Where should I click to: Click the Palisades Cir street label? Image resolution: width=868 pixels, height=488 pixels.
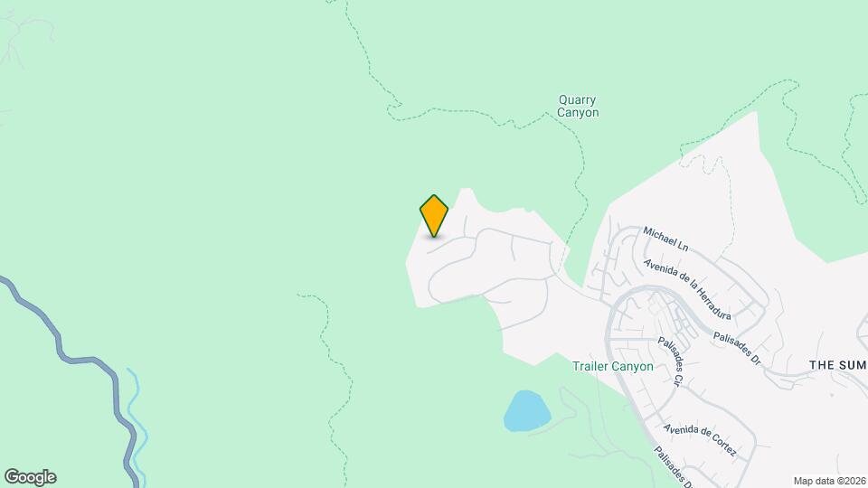click(x=671, y=361)
